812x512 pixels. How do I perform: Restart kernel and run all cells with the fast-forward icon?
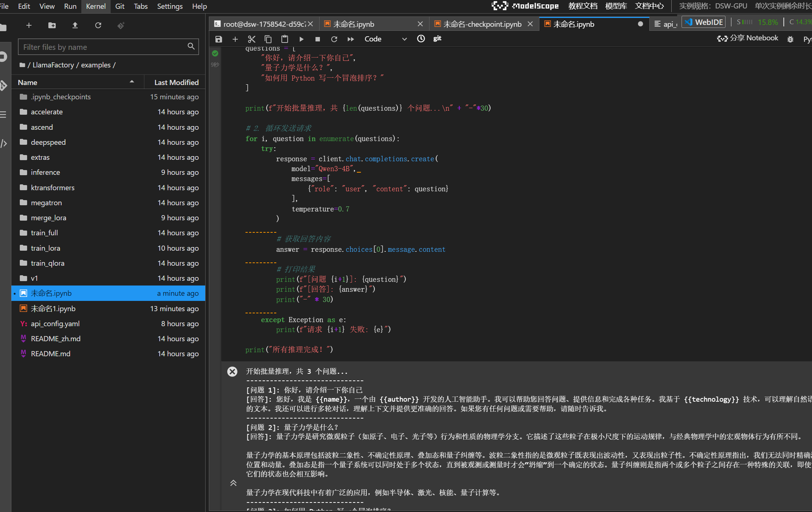point(351,39)
